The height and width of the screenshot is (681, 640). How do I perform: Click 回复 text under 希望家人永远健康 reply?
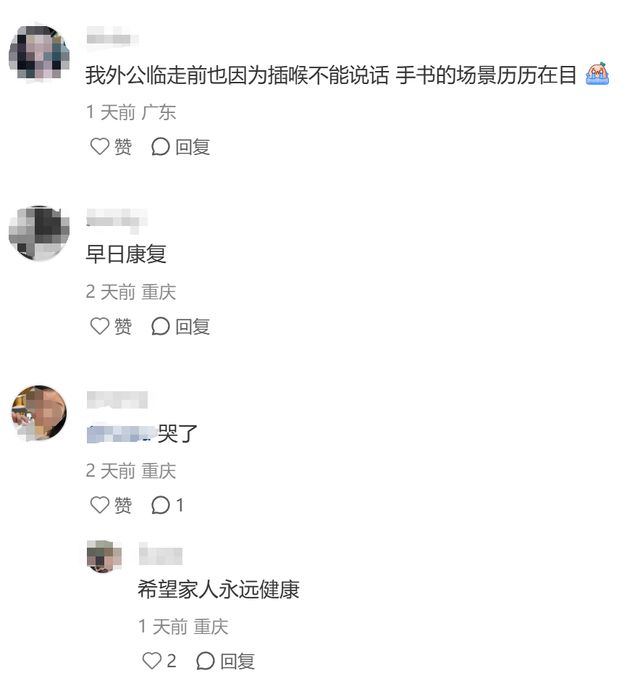pyautogui.click(x=238, y=661)
